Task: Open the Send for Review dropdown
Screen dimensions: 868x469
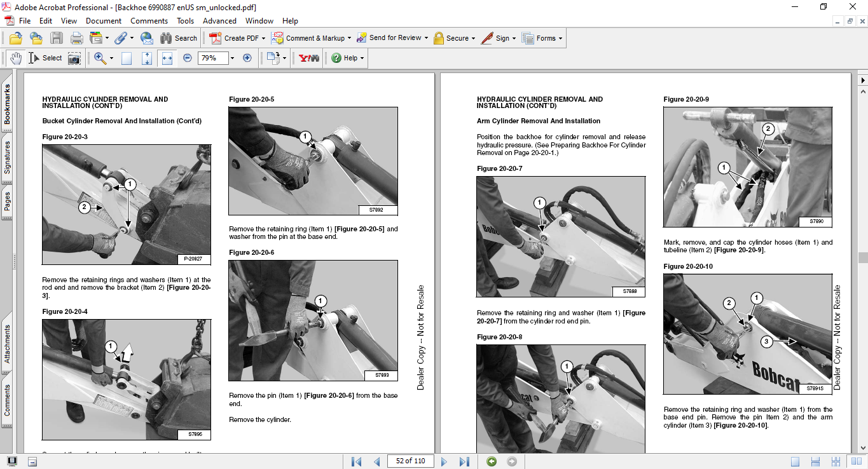Action: (392, 38)
